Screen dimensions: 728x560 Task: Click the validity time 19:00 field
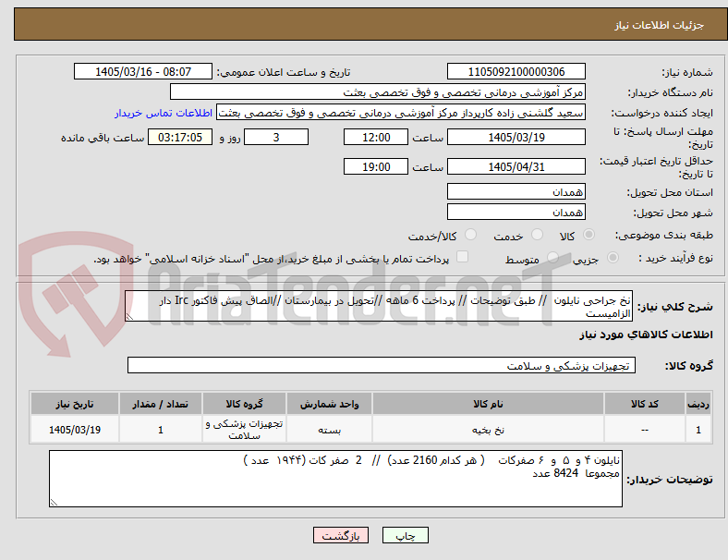coord(376,166)
